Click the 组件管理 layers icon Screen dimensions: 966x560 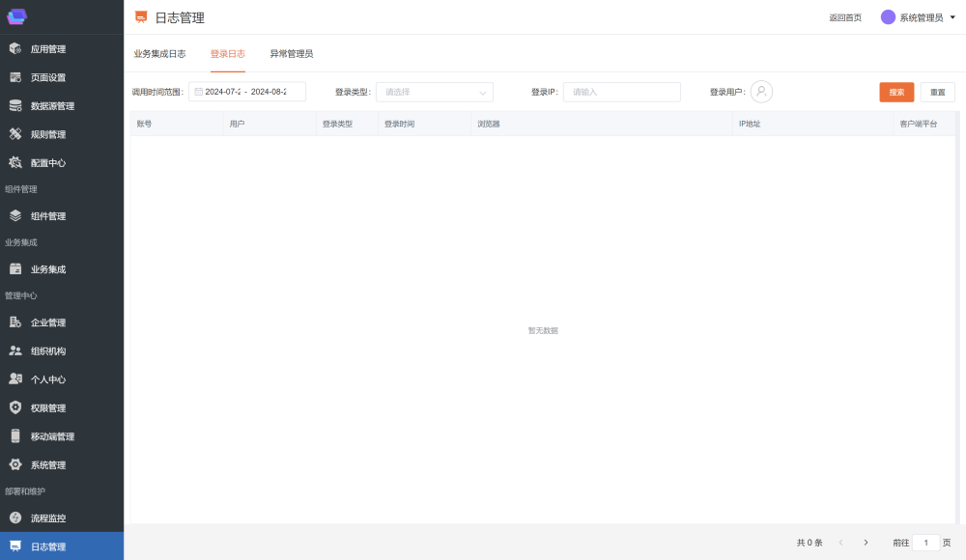click(x=15, y=216)
